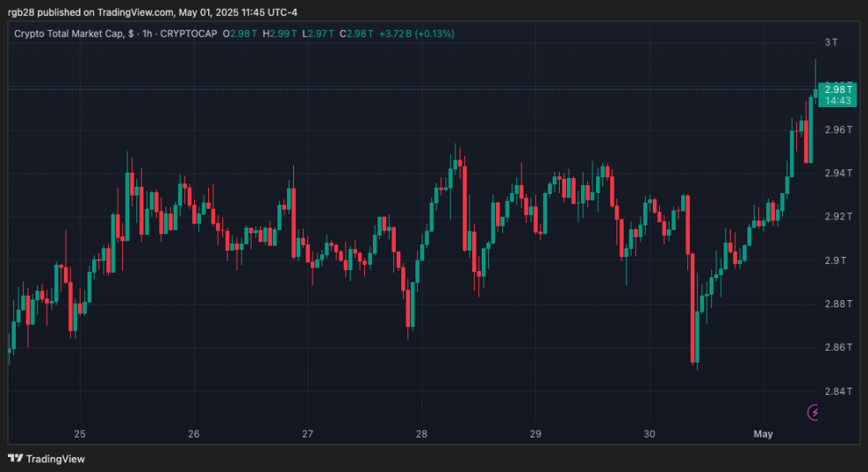Screen dimensions: 868x472
Task: Click the date label 30 on time axis
Action: click(x=649, y=434)
